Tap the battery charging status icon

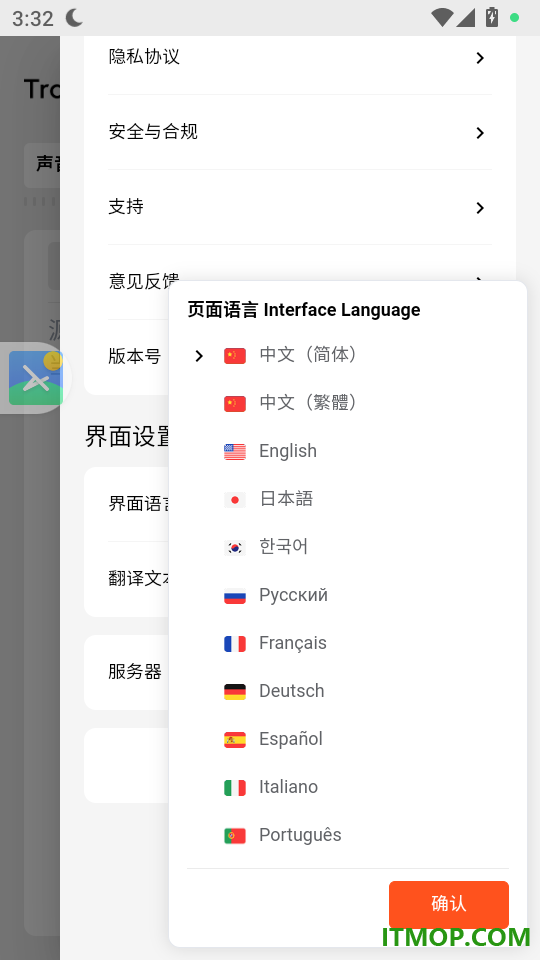coord(492,17)
